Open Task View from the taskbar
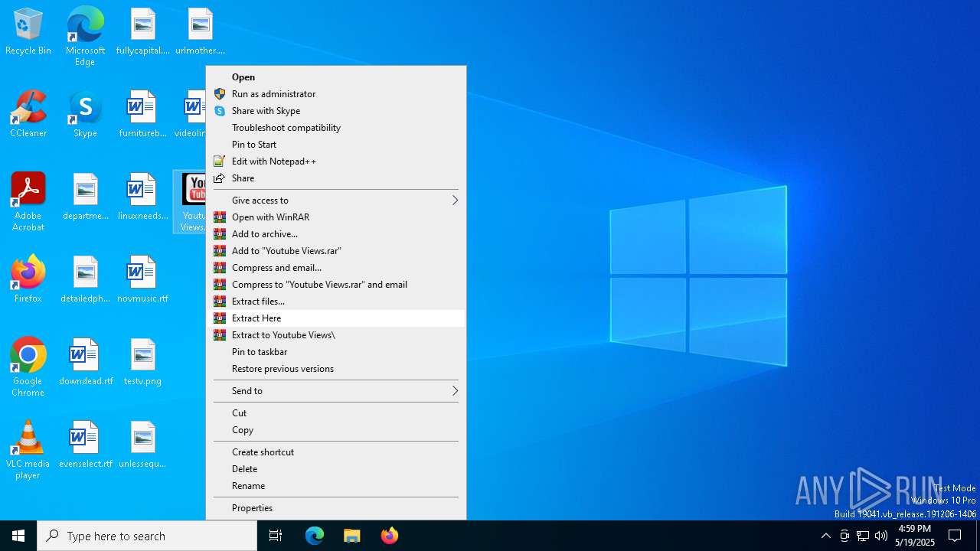 click(276, 536)
